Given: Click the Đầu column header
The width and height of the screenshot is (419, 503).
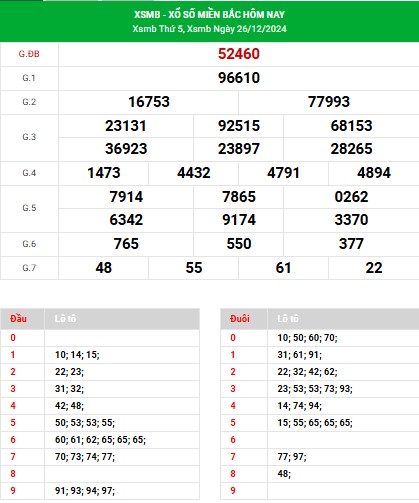Looking at the screenshot, I should [18, 319].
